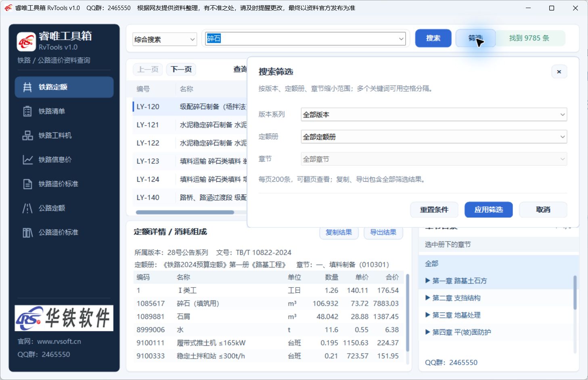
Task: Click the 华铁软件 banner image
Action: 64,318
